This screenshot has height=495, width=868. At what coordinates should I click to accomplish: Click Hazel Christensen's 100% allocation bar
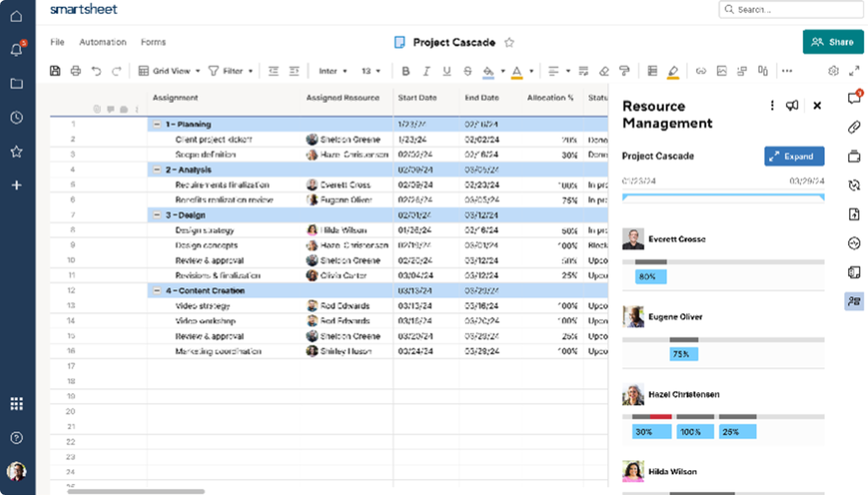click(695, 432)
